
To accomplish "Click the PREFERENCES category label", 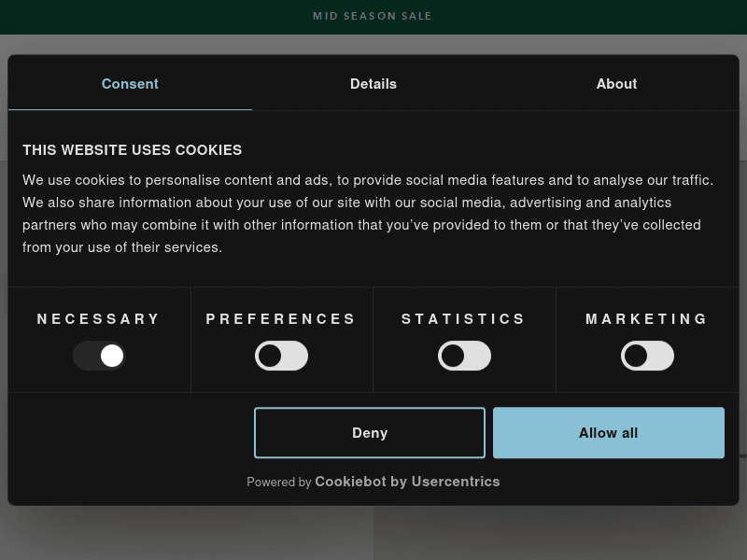I will coord(281,319).
